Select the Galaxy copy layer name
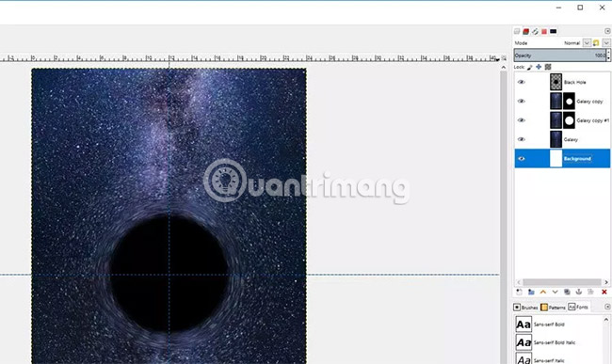The width and height of the screenshot is (612, 364). (x=589, y=102)
